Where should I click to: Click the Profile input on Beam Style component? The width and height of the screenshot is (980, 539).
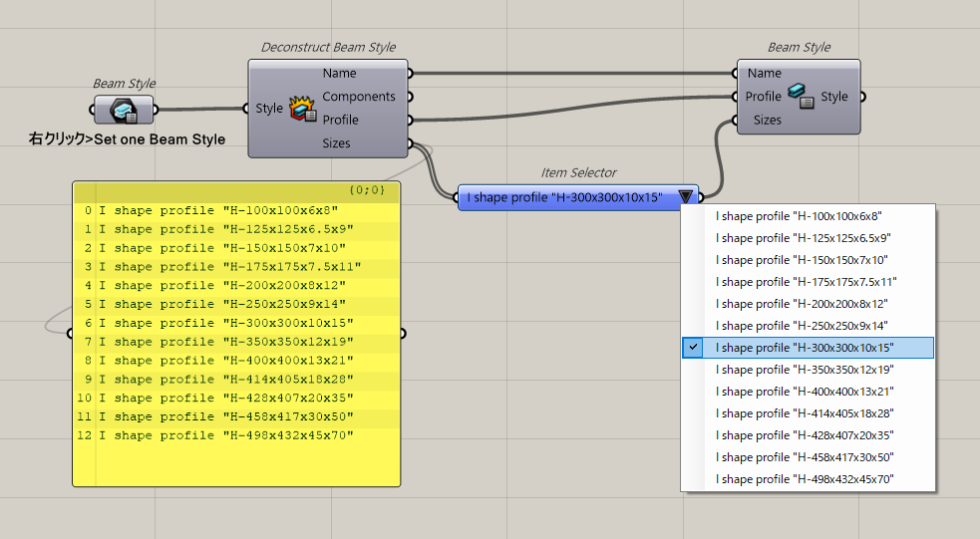point(763,97)
